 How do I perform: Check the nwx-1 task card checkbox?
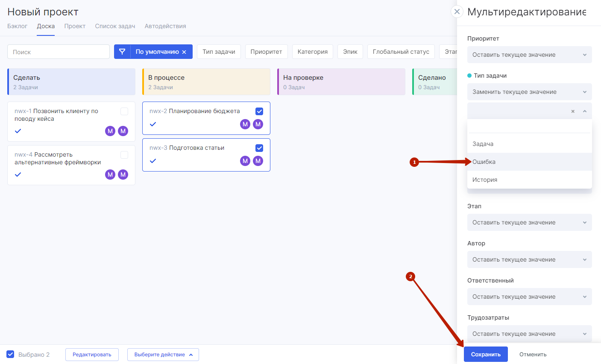[124, 111]
